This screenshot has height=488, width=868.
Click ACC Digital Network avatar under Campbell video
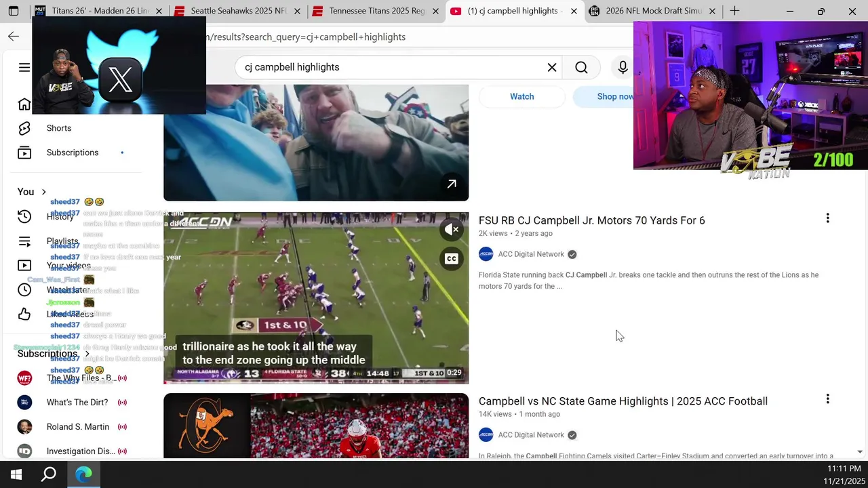pyautogui.click(x=486, y=435)
